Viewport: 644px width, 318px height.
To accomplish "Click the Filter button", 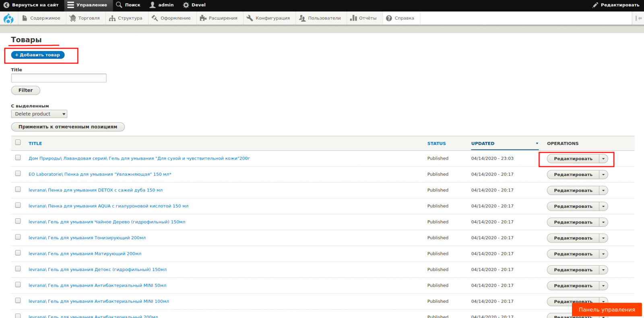I will point(25,90).
